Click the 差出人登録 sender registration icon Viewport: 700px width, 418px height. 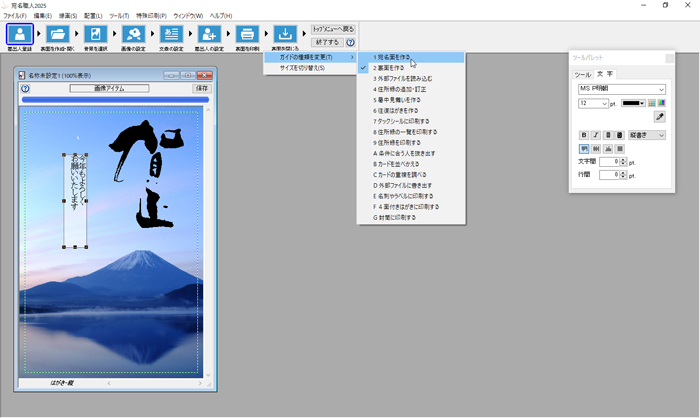19,35
